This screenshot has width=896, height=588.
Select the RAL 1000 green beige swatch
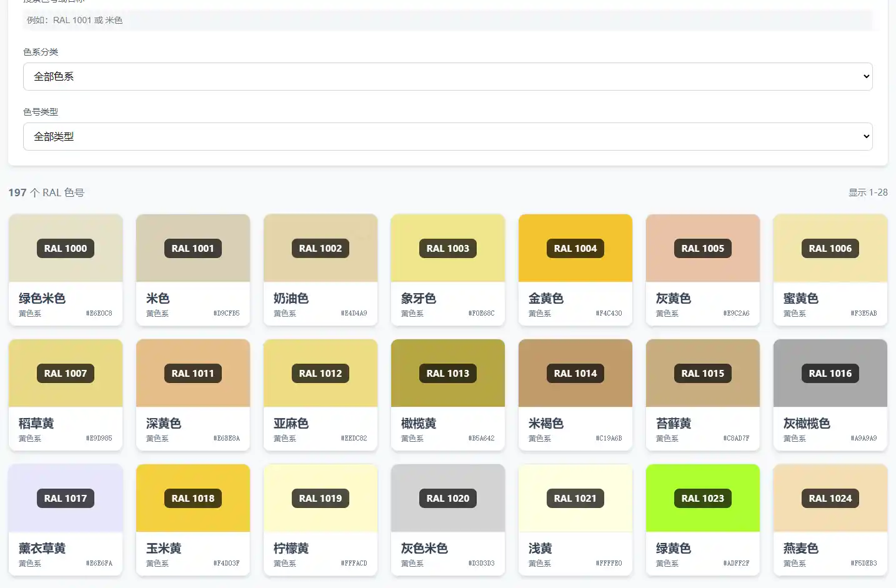click(x=66, y=248)
